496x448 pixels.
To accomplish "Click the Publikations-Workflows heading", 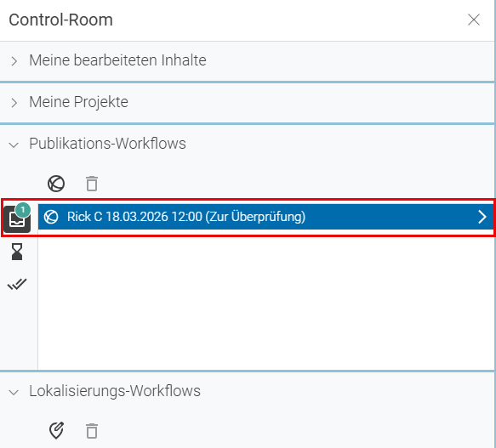I will click(x=107, y=144).
